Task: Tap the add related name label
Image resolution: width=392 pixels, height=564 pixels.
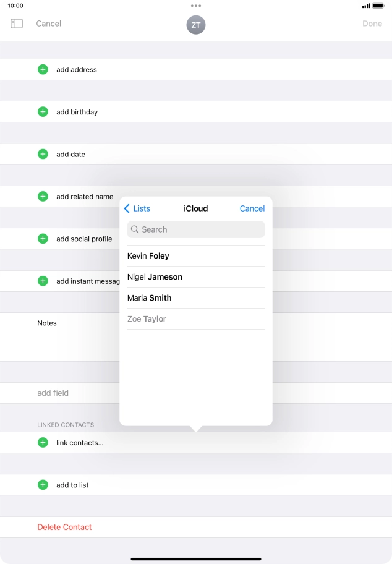Action: coord(85,197)
